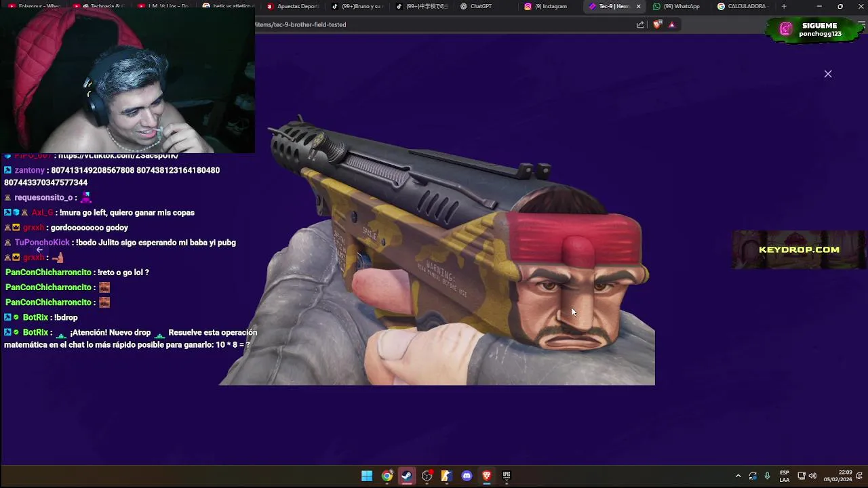
Task: Click 'gordooooooooo godoy' chat message
Action: pyautogui.click(x=89, y=227)
